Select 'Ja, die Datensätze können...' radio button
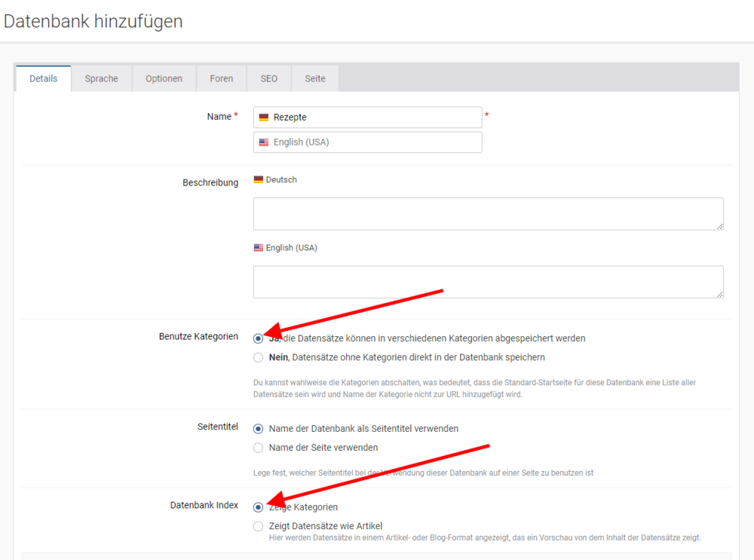This screenshot has width=754, height=560. tap(258, 338)
